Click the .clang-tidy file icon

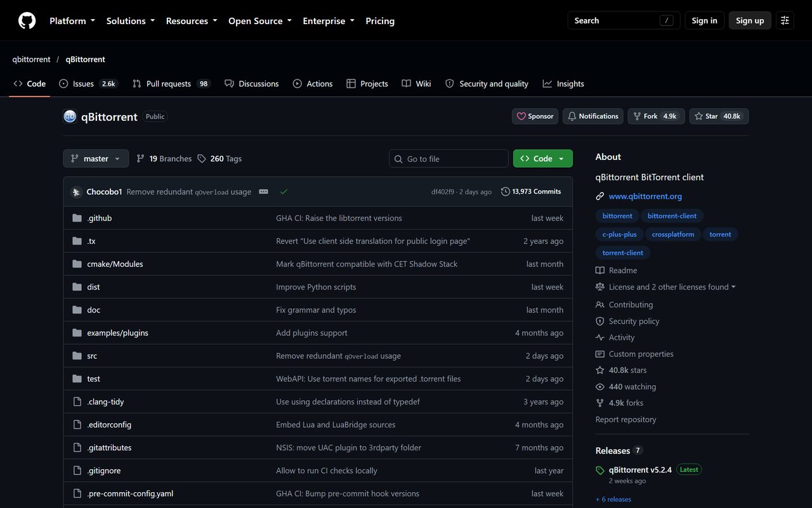77,402
